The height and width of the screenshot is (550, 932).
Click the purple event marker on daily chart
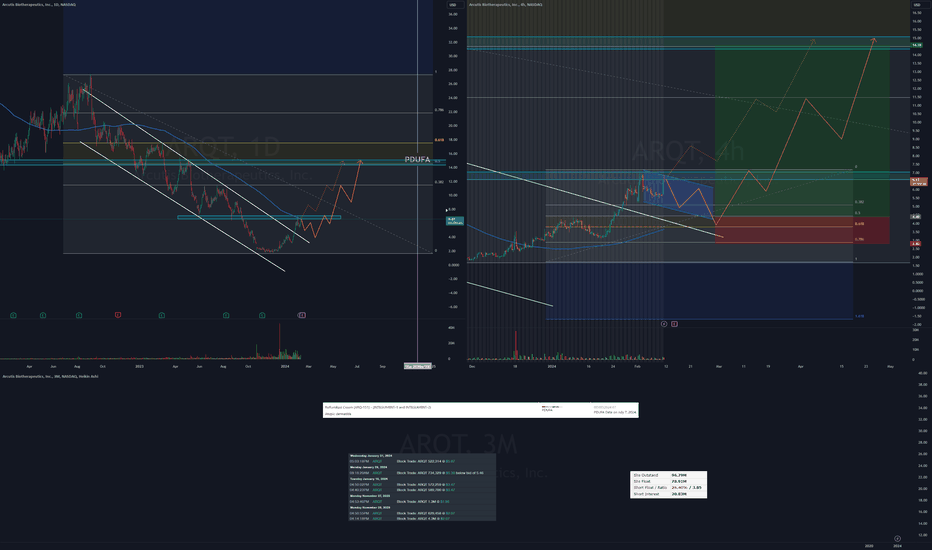pyautogui.click(x=302, y=315)
